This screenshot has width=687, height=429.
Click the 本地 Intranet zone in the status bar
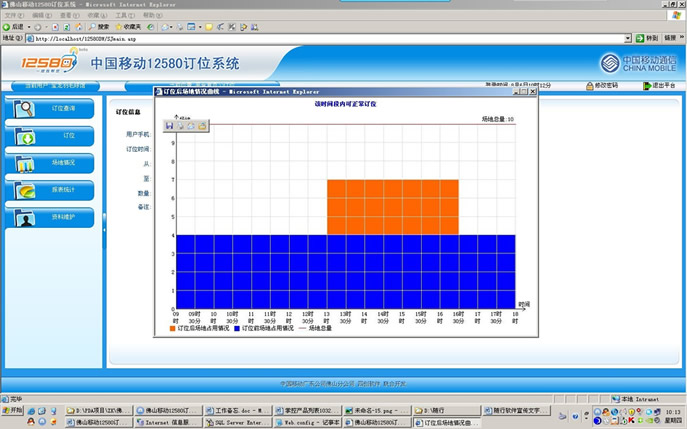635,399
